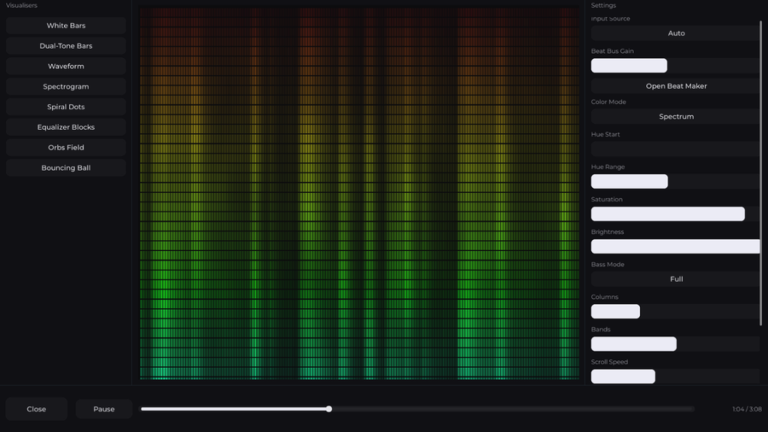Change Color Mode from Spectrum
Screen dimensions: 768x432
click(675, 117)
